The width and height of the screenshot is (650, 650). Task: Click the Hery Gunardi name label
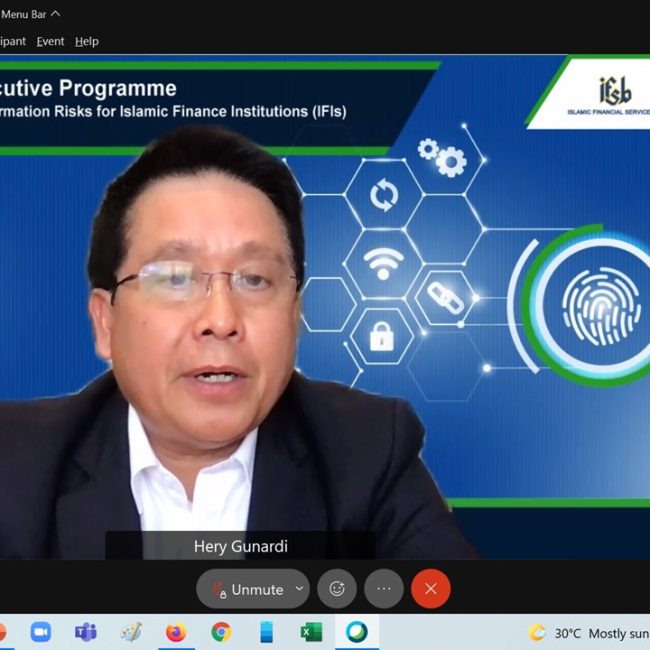point(240,546)
